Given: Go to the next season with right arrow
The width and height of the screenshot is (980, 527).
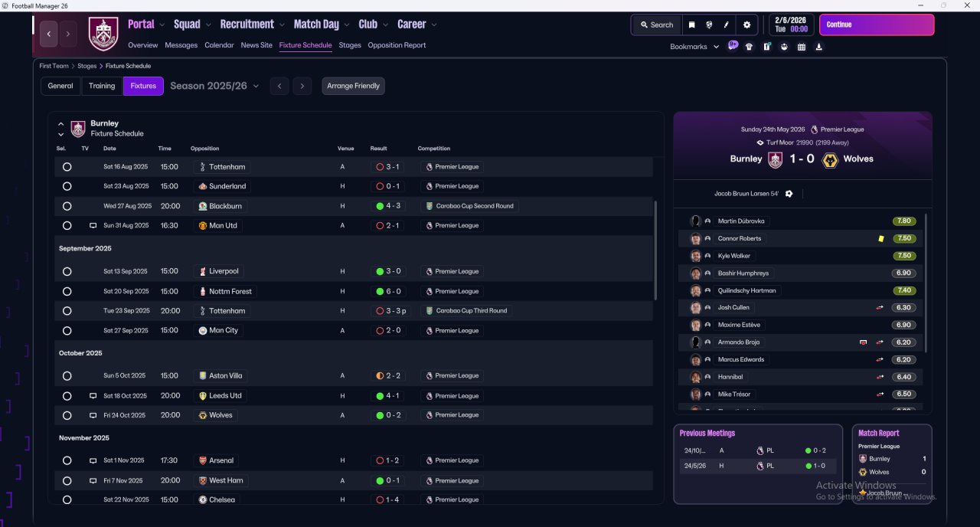Looking at the screenshot, I should pyautogui.click(x=302, y=86).
